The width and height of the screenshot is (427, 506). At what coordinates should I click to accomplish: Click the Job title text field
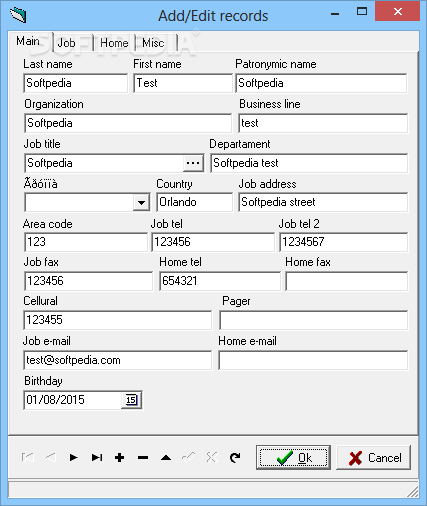[104, 163]
